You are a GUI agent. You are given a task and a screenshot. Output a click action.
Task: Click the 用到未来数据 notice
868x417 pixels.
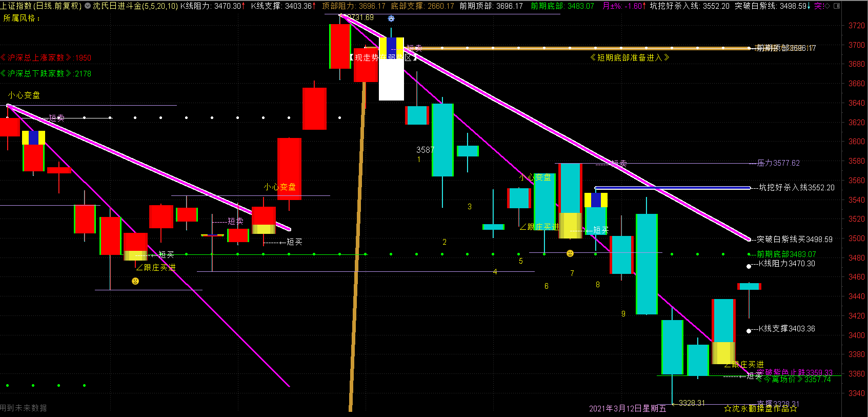point(24,408)
